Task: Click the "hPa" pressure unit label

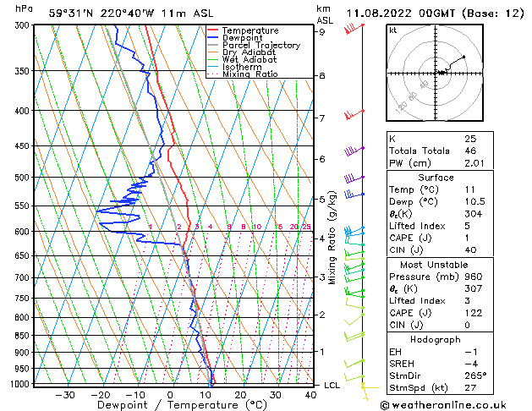Action: click(x=24, y=8)
